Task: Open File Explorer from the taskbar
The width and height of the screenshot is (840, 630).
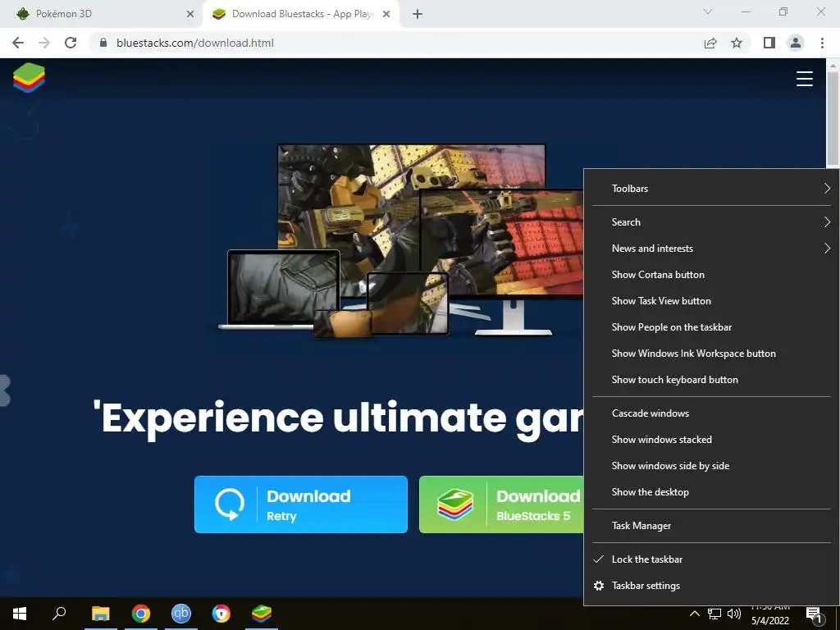Action: click(100, 614)
